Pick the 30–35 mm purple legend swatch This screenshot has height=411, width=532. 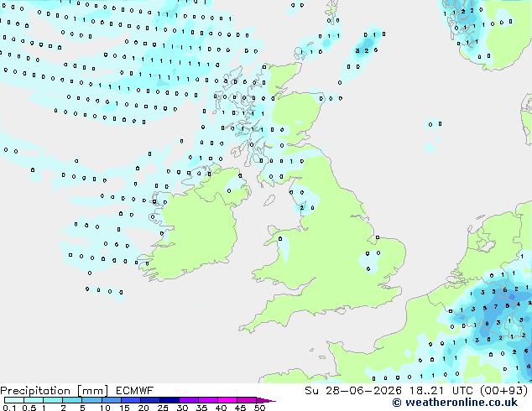coord(189,400)
